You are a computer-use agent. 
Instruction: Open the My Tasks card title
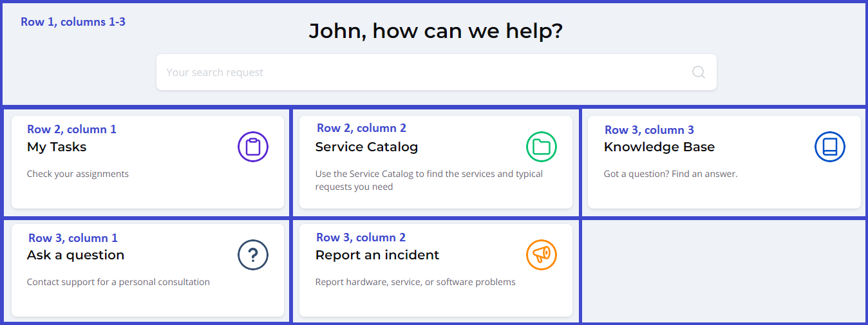57,147
